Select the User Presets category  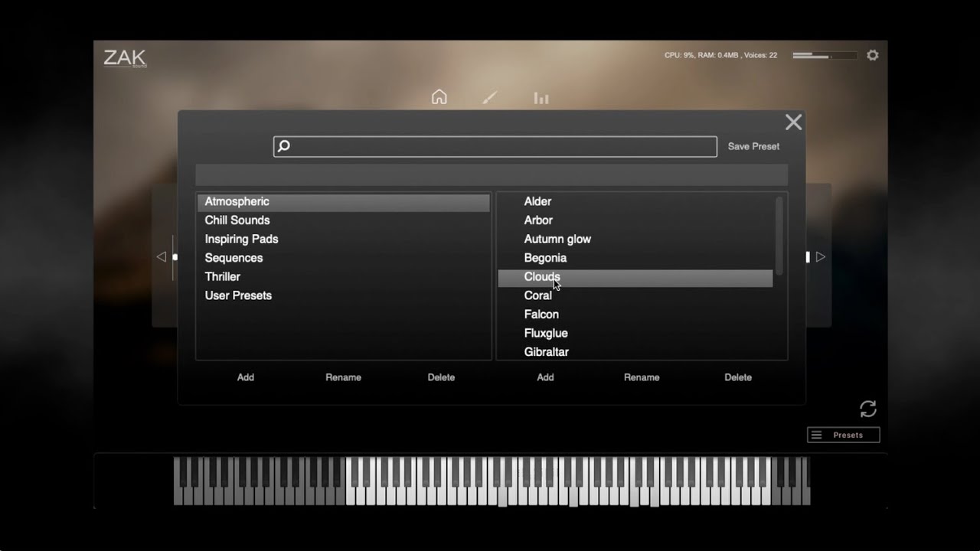click(343, 295)
